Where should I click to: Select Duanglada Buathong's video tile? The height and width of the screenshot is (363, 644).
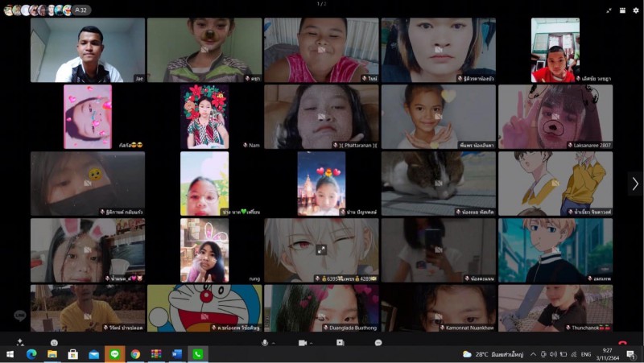coord(321,307)
